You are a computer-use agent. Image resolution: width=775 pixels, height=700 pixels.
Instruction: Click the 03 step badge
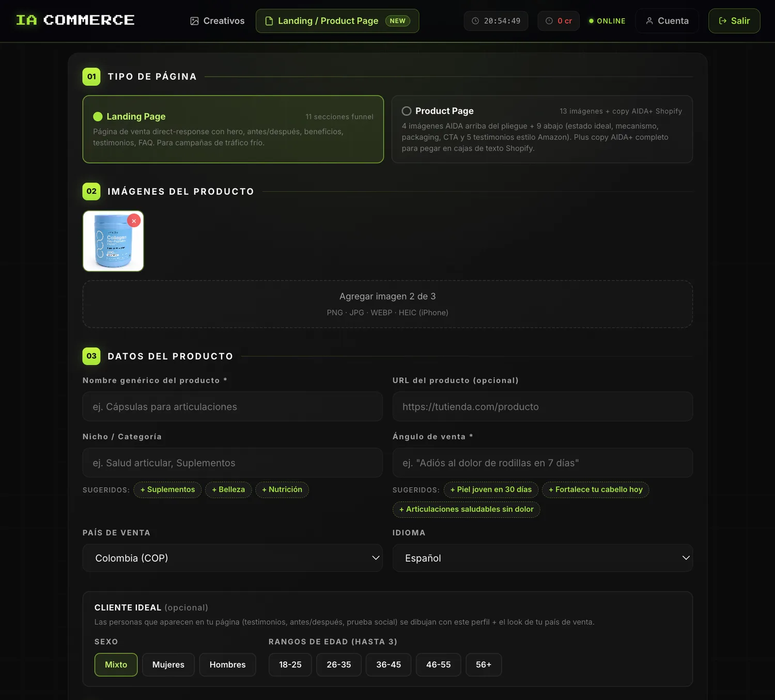[91, 356]
